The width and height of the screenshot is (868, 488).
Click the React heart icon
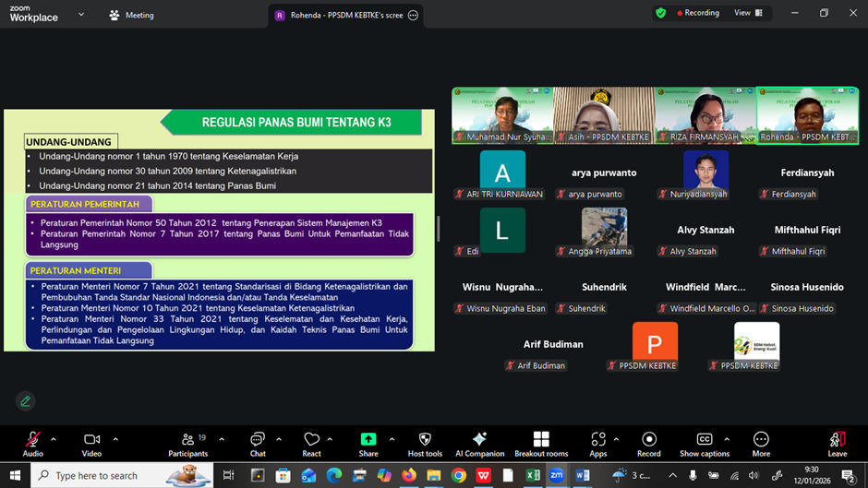point(312,442)
